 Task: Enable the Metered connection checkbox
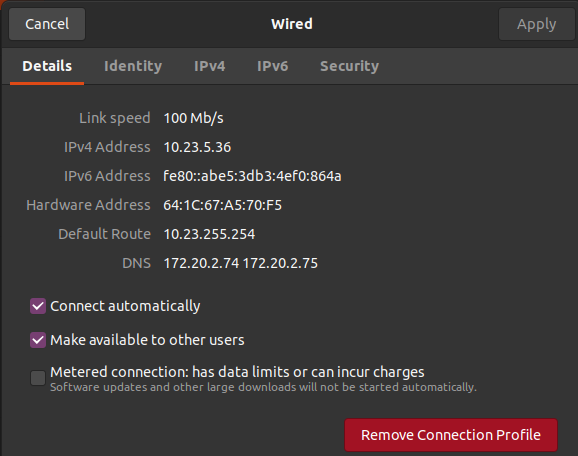[x=38, y=378]
